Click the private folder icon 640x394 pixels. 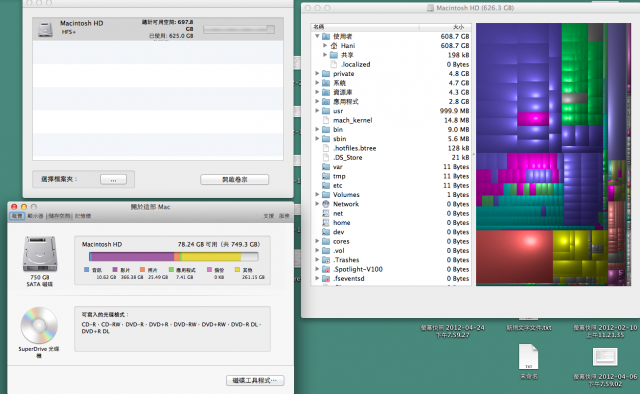point(326,73)
